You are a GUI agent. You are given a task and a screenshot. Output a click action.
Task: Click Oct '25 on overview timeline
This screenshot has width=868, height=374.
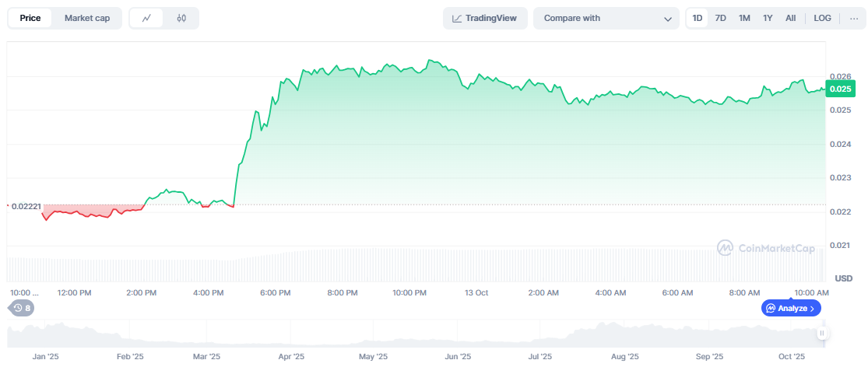(792, 357)
